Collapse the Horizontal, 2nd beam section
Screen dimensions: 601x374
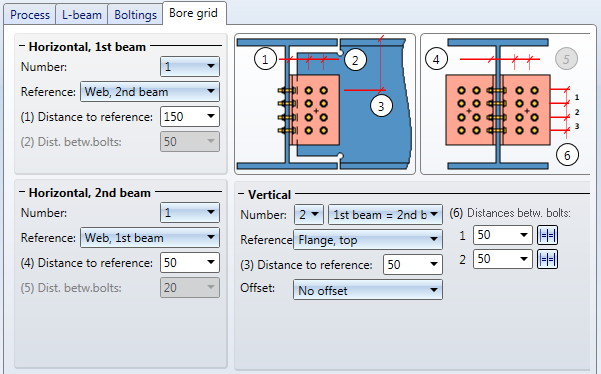(22, 192)
